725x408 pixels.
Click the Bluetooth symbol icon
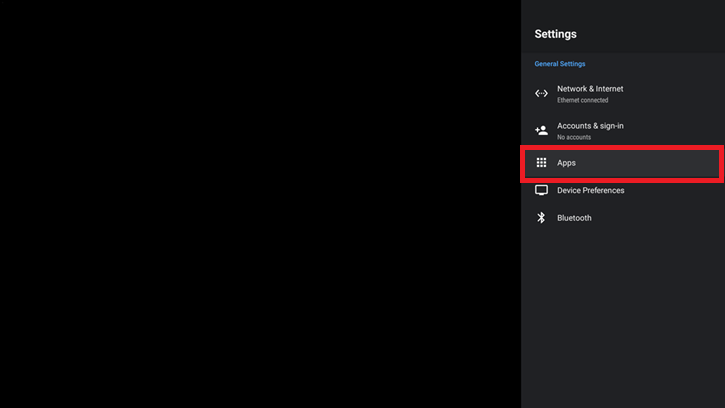(x=541, y=218)
